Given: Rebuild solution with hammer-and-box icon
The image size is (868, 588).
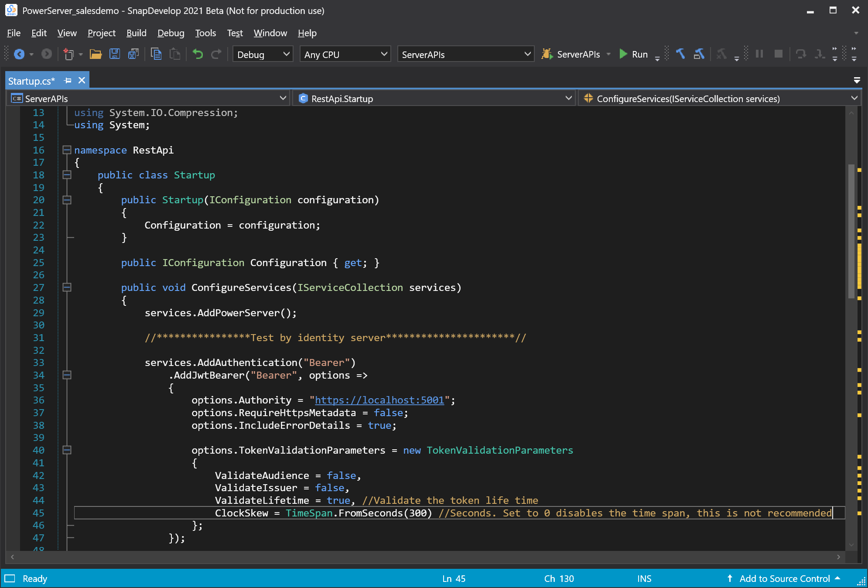Looking at the screenshot, I should 699,54.
